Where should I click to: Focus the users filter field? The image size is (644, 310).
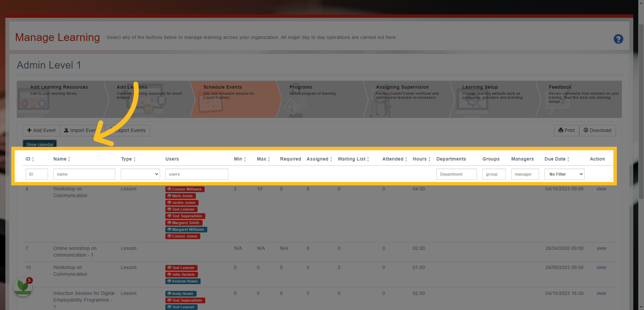(x=197, y=174)
